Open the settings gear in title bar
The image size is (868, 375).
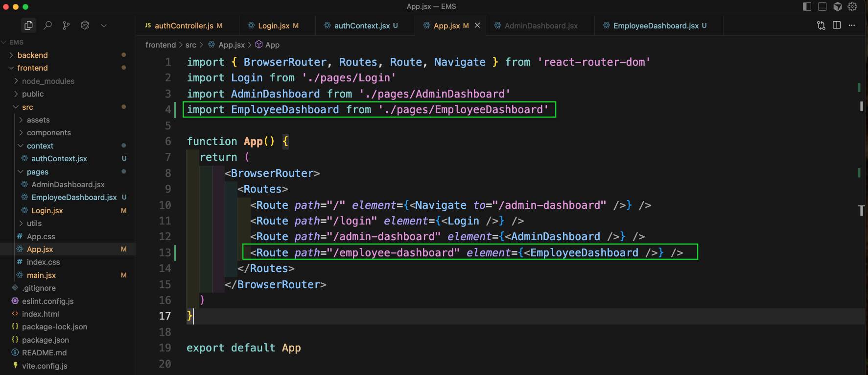pos(852,6)
